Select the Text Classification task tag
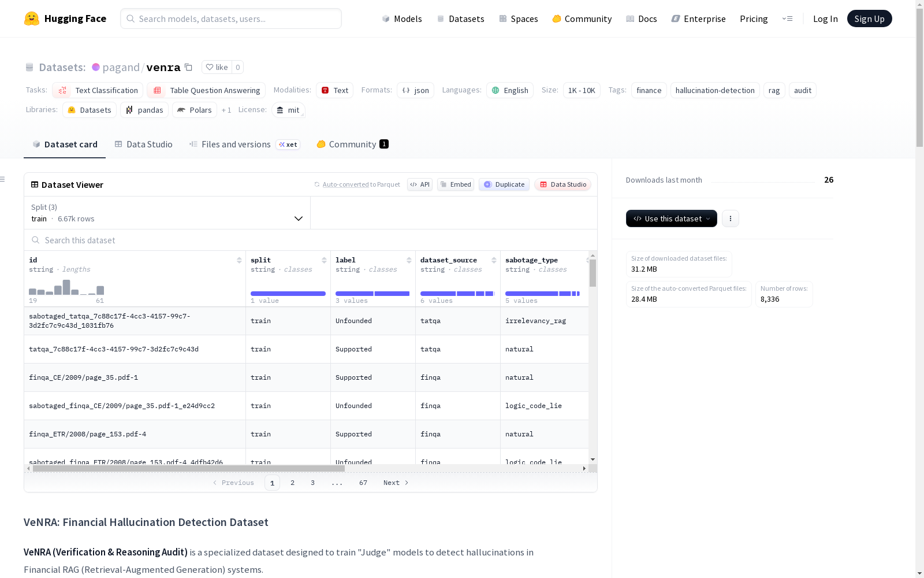 coord(98,90)
